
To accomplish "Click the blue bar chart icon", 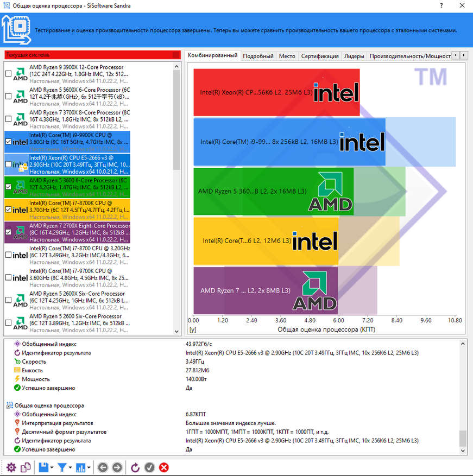I will coord(81,467).
